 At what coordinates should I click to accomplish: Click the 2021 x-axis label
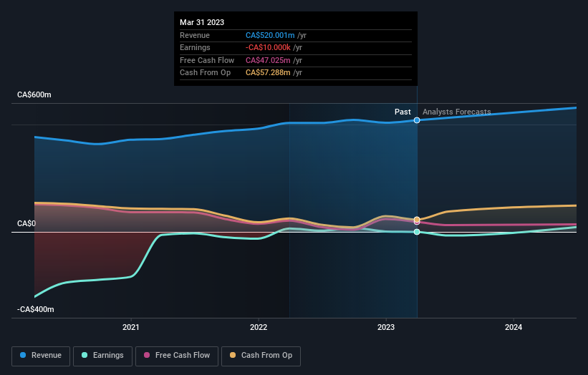(131, 328)
